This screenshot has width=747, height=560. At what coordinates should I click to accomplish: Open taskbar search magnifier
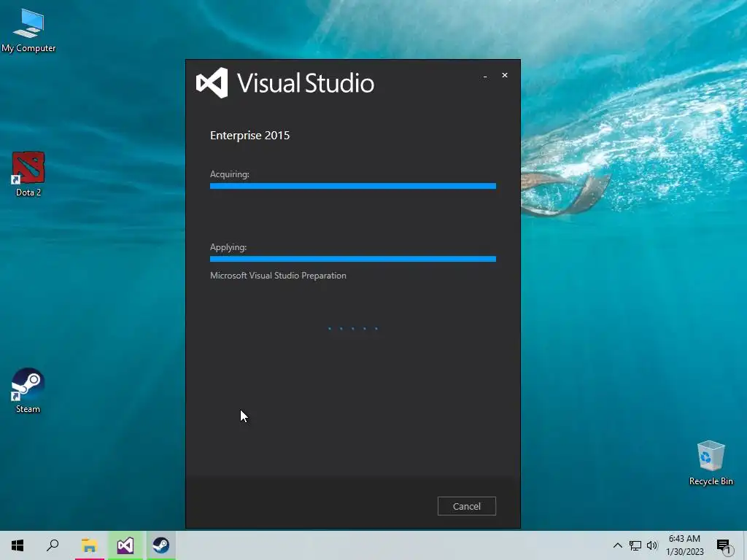(x=53, y=545)
